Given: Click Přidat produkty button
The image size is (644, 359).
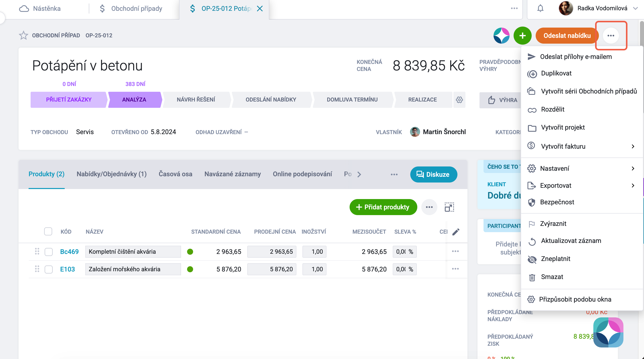Looking at the screenshot, I should (x=383, y=207).
